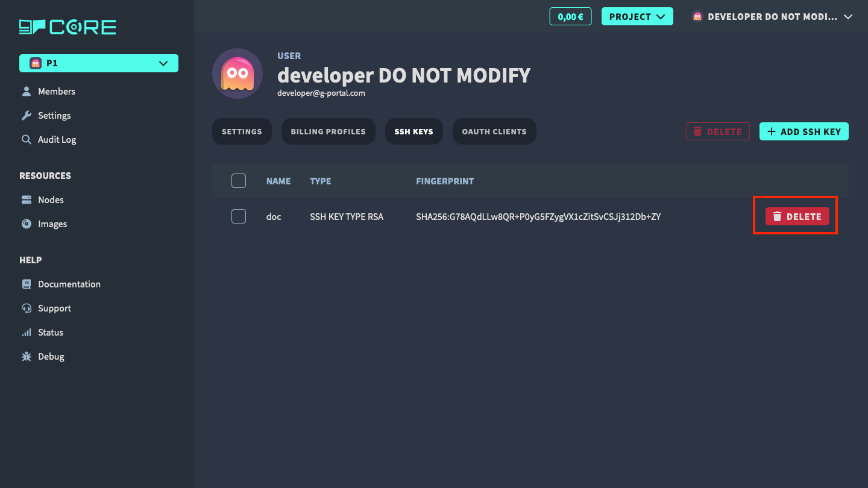Switch to the BILLING PROFILES tab
This screenshot has width=868, height=488.
tap(328, 131)
